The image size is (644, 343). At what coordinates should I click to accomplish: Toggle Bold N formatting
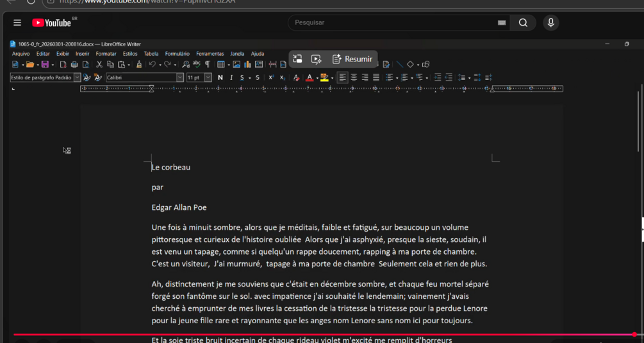click(220, 77)
